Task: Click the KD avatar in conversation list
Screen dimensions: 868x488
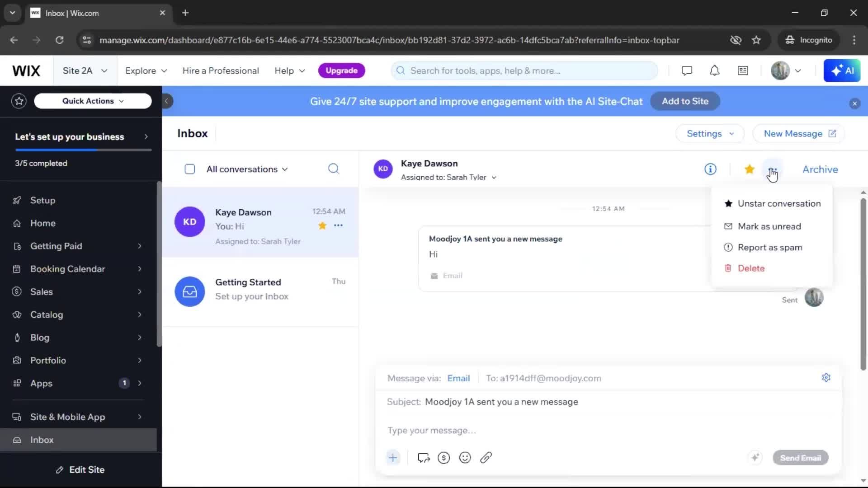Action: [x=190, y=222]
